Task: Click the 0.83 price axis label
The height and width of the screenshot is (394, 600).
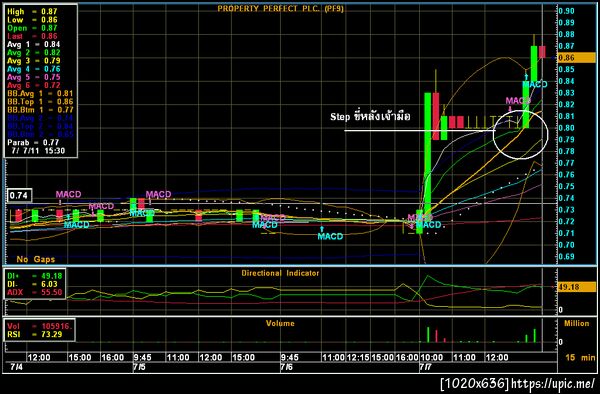Action: [x=566, y=93]
